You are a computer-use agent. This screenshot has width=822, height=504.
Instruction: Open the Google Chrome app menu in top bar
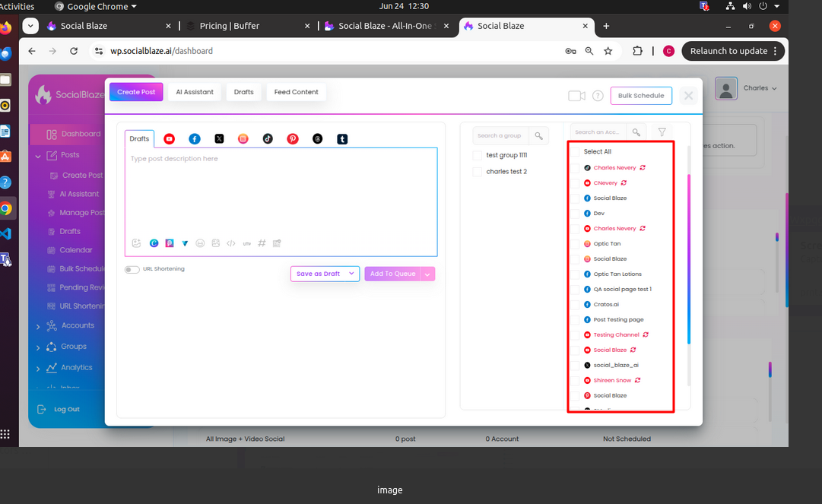(96, 6)
